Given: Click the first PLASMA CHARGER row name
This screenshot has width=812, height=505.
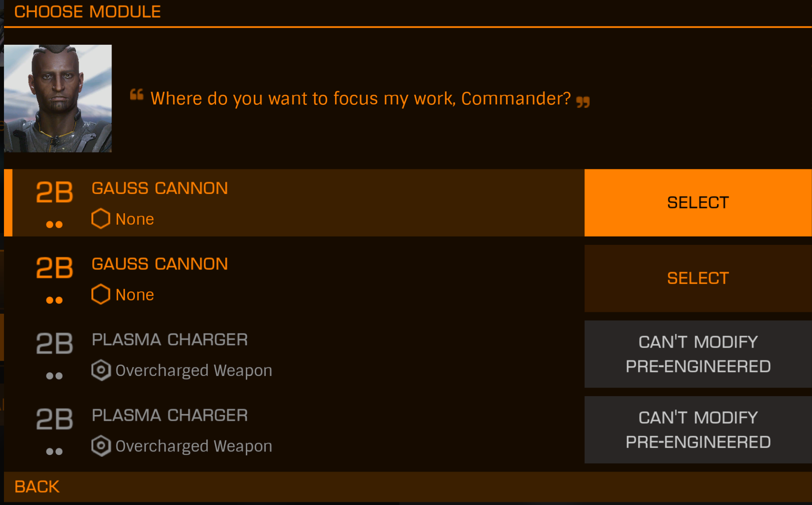Looking at the screenshot, I should [x=170, y=340].
